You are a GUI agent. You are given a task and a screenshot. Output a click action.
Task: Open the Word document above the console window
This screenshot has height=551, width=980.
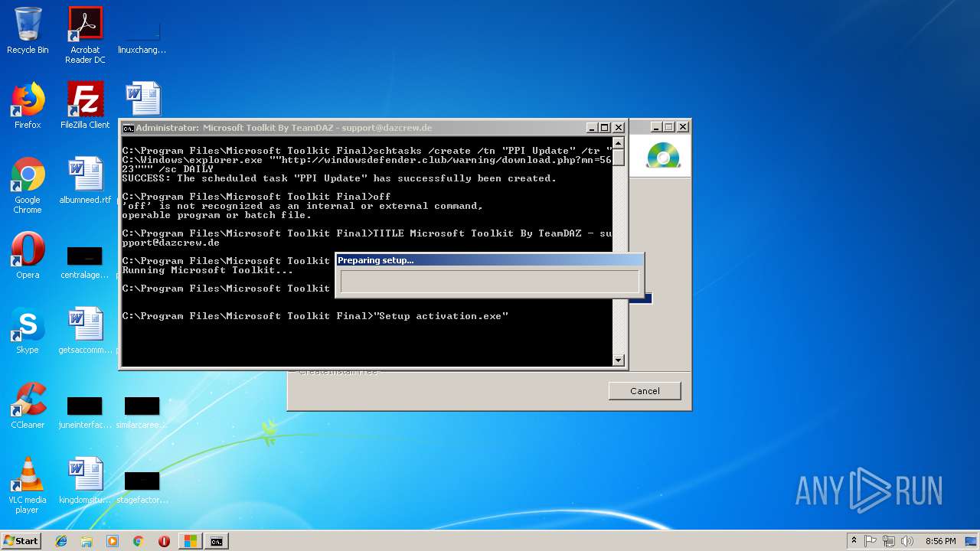pyautogui.click(x=143, y=99)
